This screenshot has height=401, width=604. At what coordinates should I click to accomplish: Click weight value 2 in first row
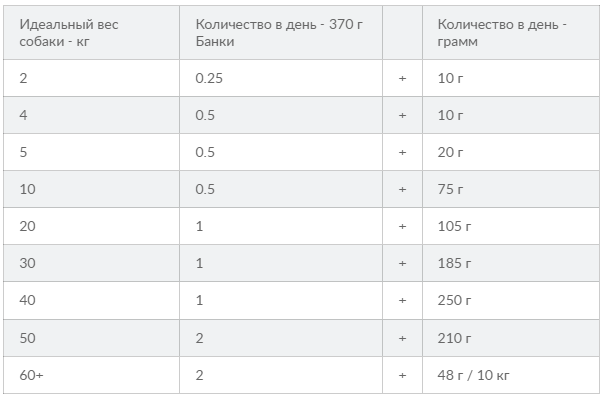91,78
